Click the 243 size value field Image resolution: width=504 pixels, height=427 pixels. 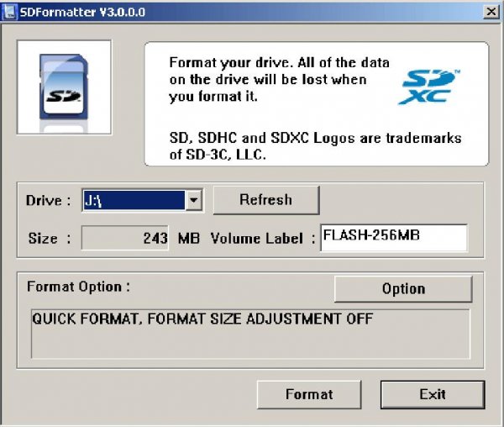(x=125, y=238)
